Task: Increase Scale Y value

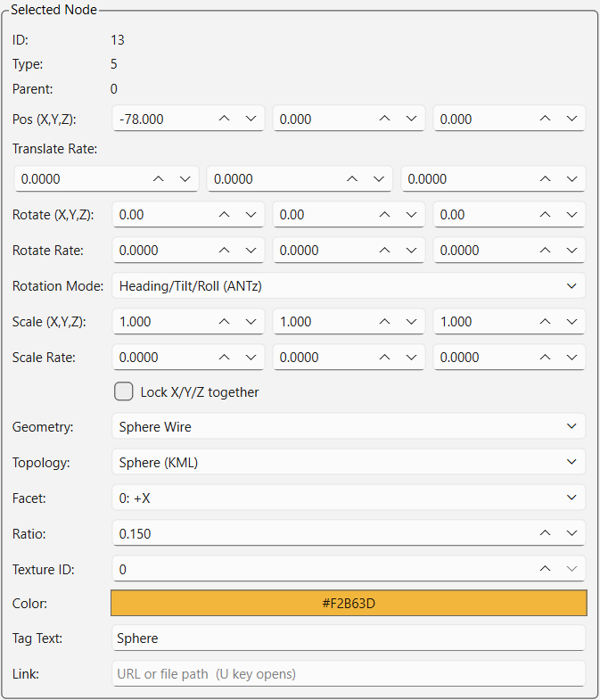Action: [x=384, y=322]
